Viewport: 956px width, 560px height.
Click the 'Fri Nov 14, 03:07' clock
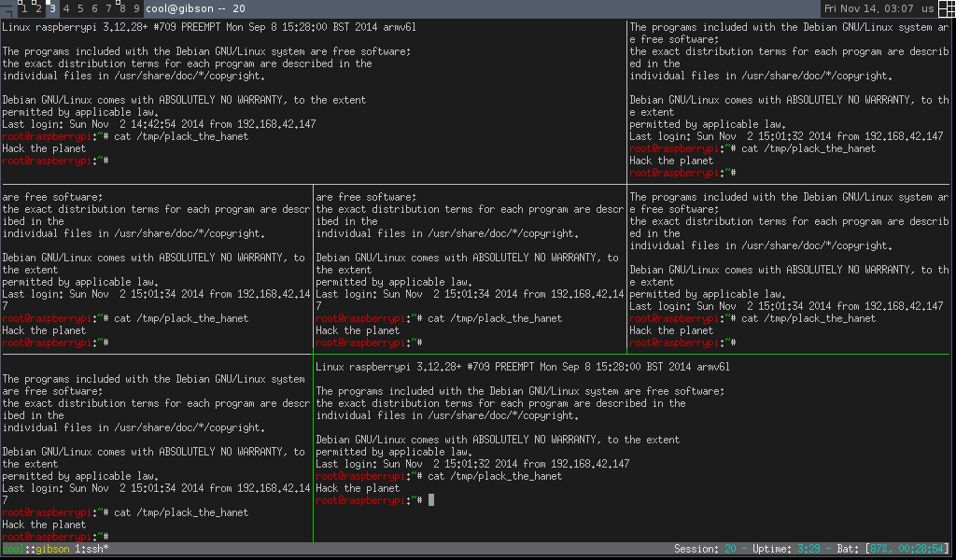tap(869, 8)
